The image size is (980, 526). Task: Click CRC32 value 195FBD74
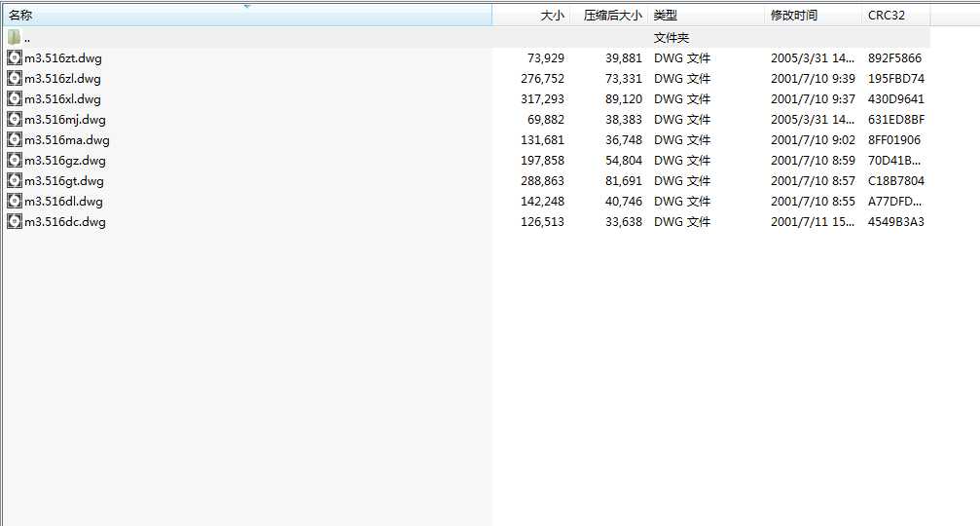click(895, 79)
